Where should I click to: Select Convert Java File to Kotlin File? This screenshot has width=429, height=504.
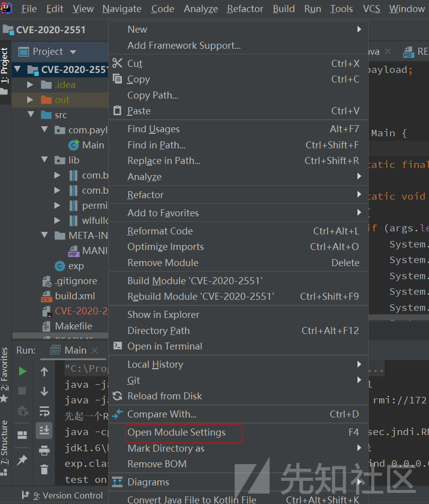(239, 499)
